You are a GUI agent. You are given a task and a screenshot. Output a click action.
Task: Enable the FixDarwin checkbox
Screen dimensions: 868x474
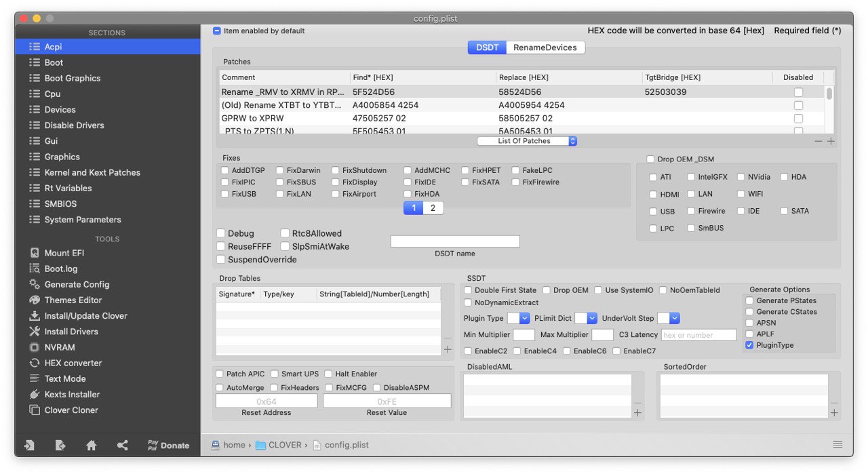point(280,170)
